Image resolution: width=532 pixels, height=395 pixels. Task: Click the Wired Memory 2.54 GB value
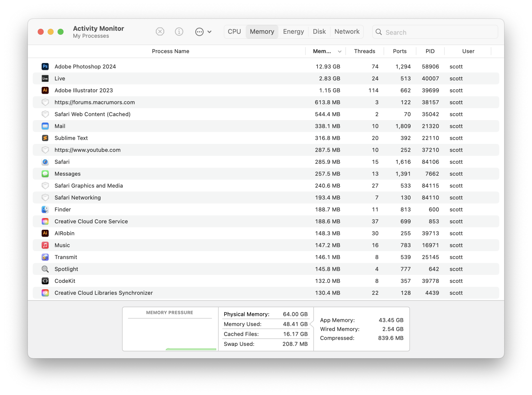(x=393, y=329)
